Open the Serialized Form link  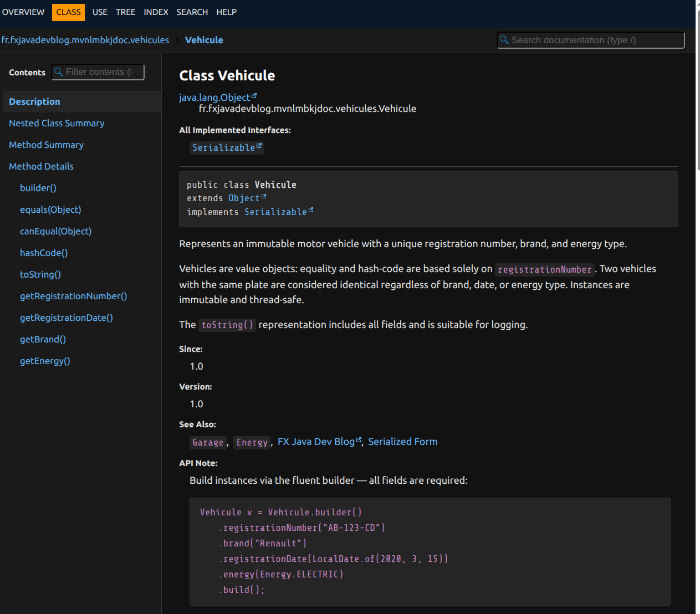[x=403, y=442]
